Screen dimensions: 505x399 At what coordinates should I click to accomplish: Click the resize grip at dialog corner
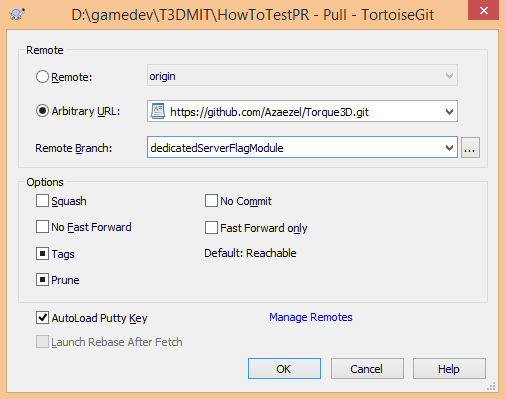pos(491,386)
